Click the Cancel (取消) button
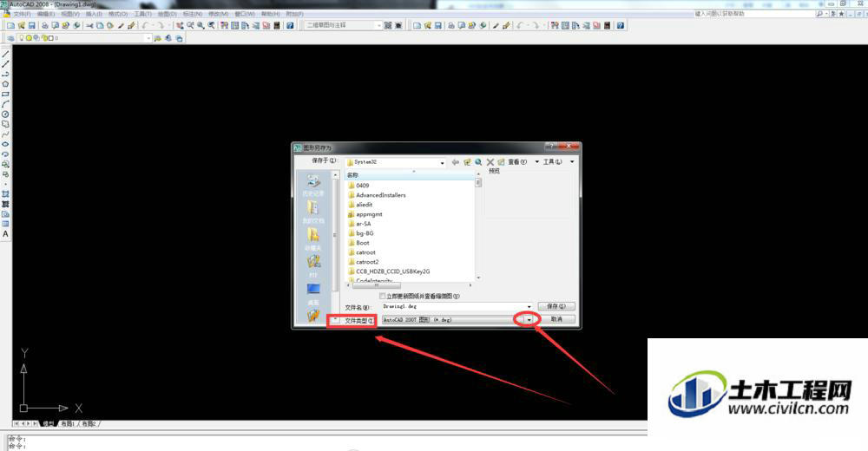The width and height of the screenshot is (868, 451). click(x=556, y=319)
